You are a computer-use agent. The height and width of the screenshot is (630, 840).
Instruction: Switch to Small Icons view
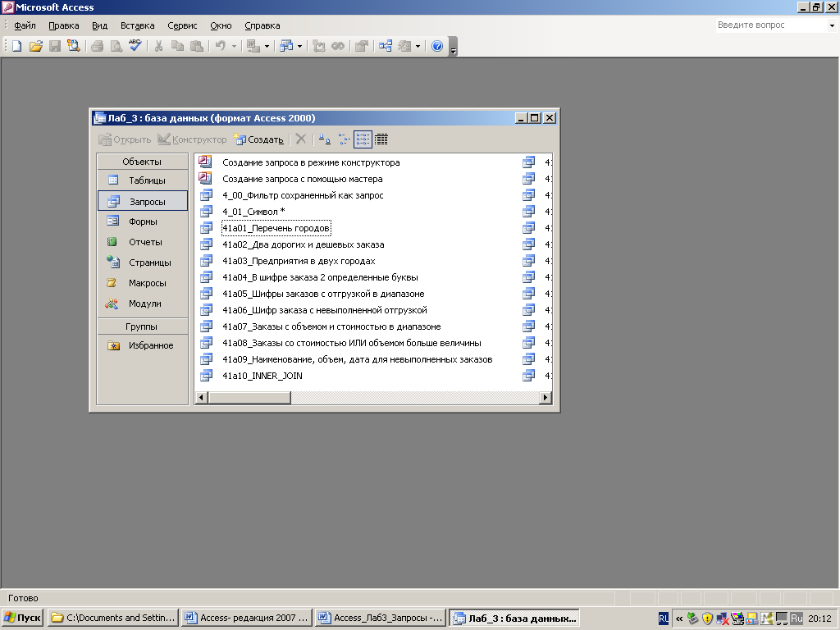tap(344, 139)
